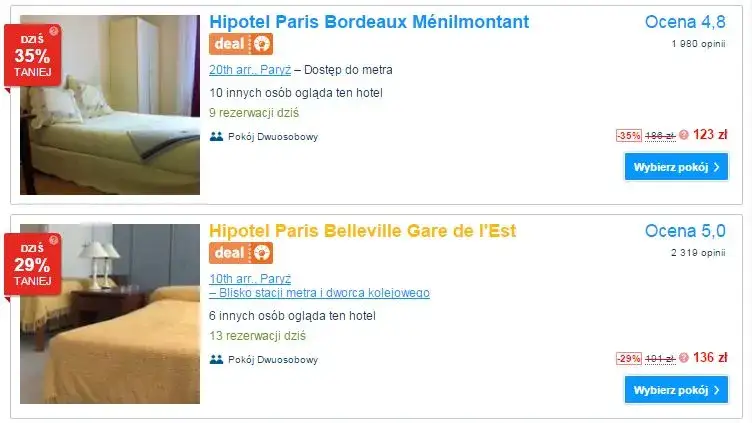Viewport: 752px width, 423px height.
Task: Click the Ocena 4,8 rating score
Action: [x=685, y=22]
